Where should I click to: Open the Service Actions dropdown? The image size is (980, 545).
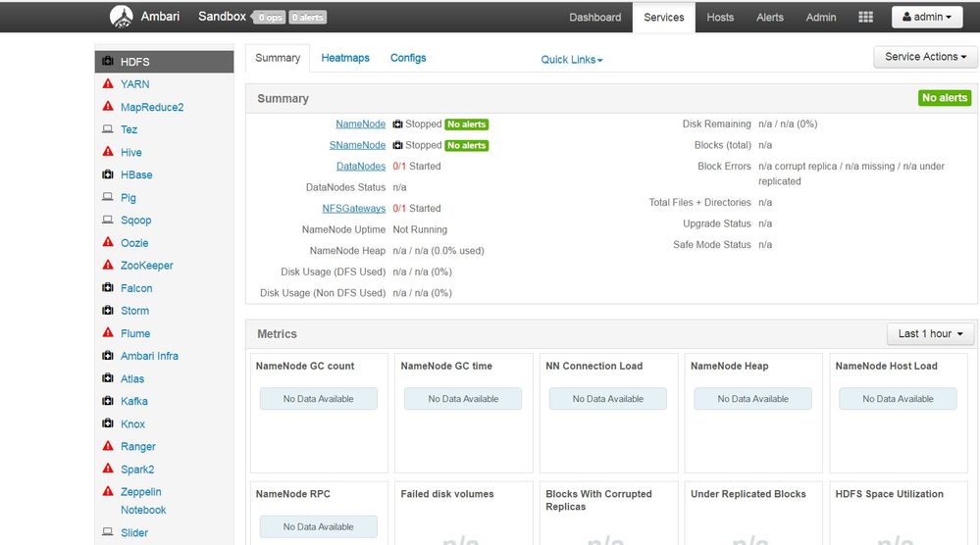(x=926, y=57)
